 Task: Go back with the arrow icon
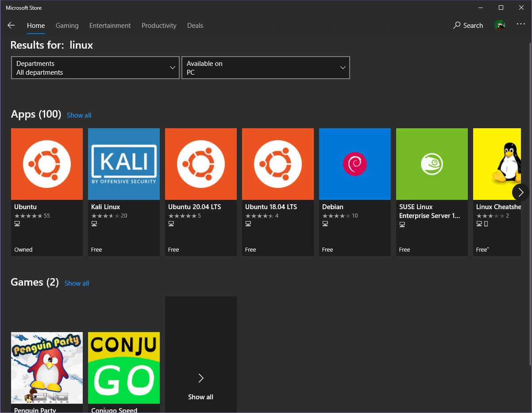(x=11, y=26)
